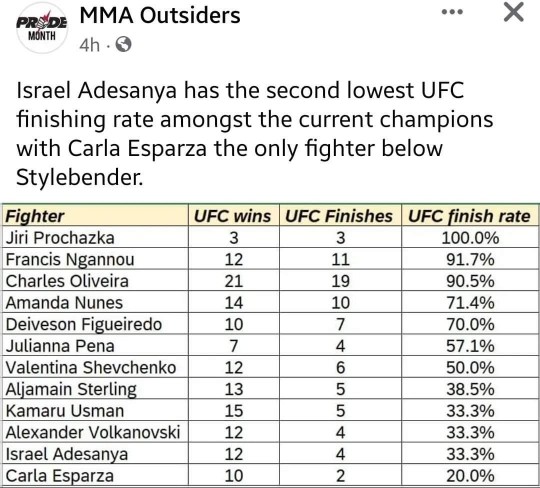Select the UFC Finishes column header
The image size is (540, 488).
pyautogui.click(x=339, y=216)
